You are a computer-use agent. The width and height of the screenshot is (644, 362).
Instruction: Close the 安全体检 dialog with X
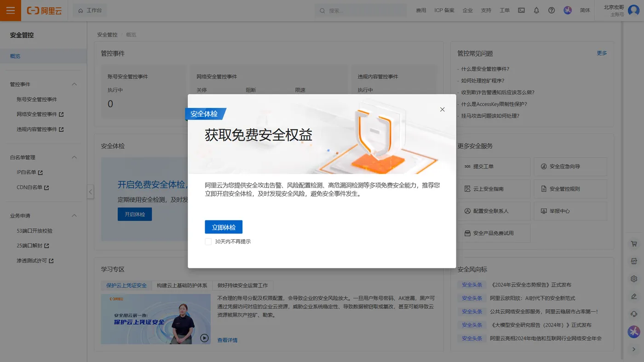[442, 109]
